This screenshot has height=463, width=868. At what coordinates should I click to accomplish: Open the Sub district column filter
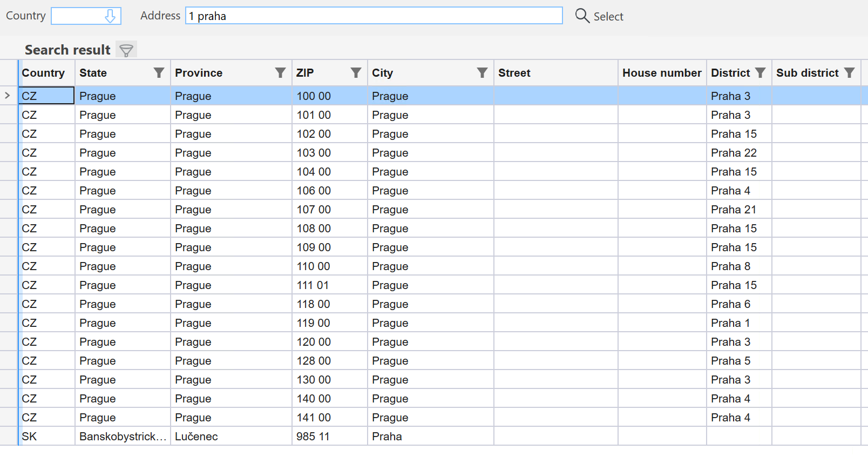click(x=849, y=73)
